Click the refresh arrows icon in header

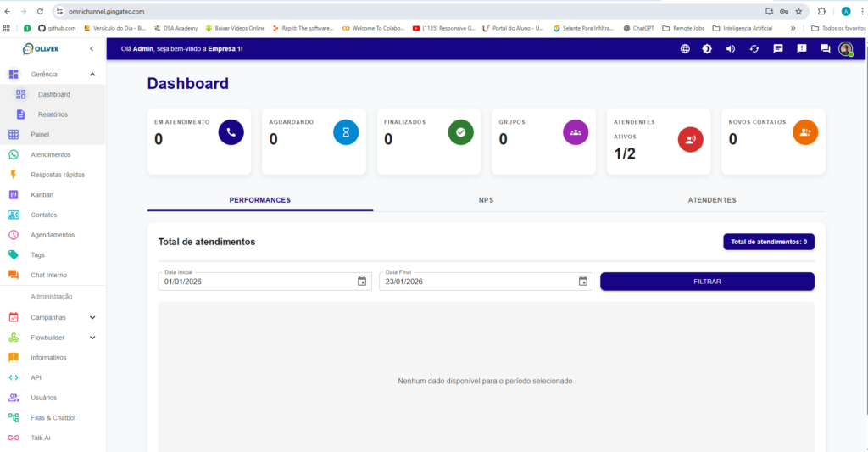tap(754, 49)
